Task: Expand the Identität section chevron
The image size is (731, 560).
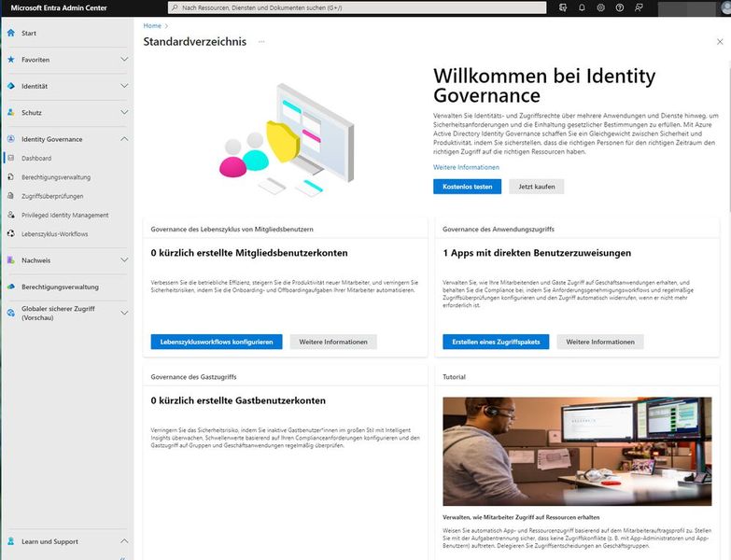Action: click(x=124, y=86)
